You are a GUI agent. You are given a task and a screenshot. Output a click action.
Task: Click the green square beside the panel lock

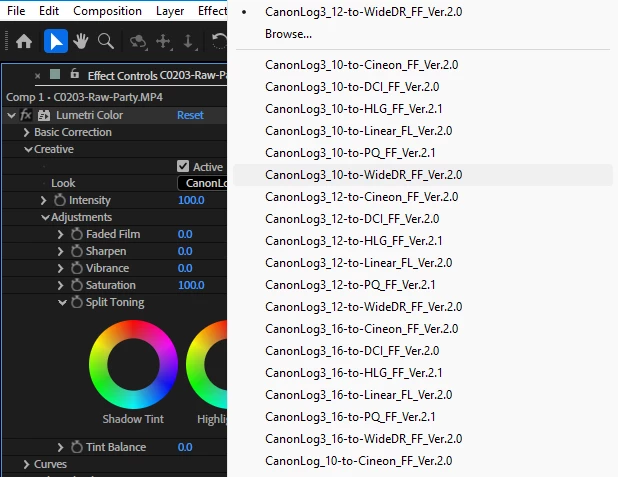[55, 74]
